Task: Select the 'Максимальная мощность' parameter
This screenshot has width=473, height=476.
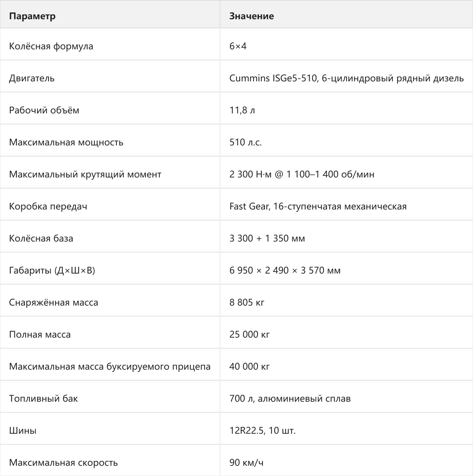Action: click(66, 142)
